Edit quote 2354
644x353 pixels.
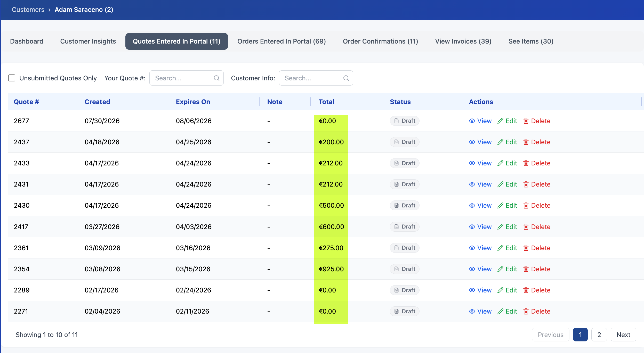pyautogui.click(x=507, y=269)
